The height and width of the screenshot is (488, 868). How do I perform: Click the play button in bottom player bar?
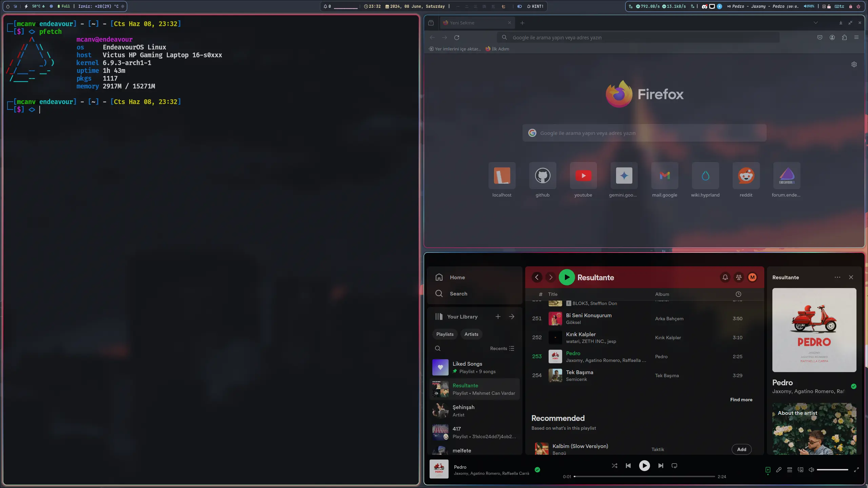pyautogui.click(x=644, y=466)
